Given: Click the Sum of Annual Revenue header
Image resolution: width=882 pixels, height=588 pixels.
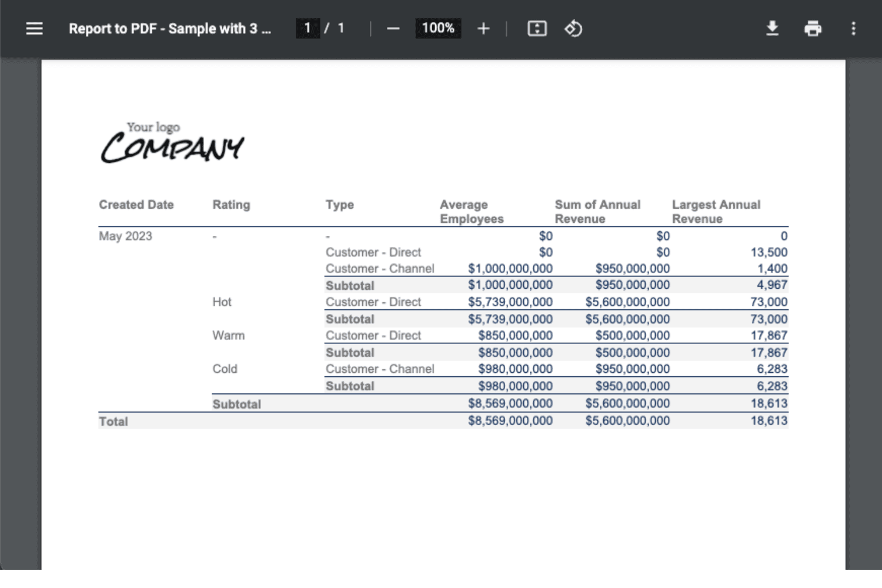Looking at the screenshot, I should point(597,212).
